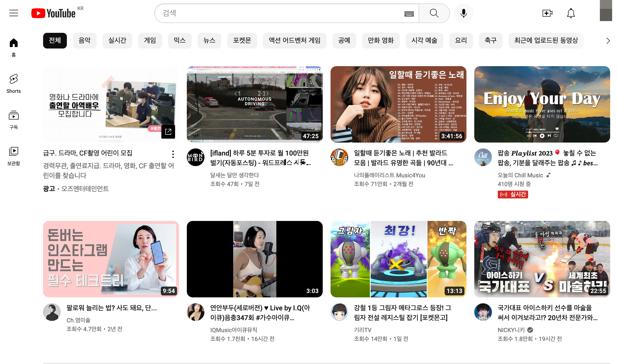Open the video upload/create icon
The image size is (618, 364).
(x=547, y=13)
